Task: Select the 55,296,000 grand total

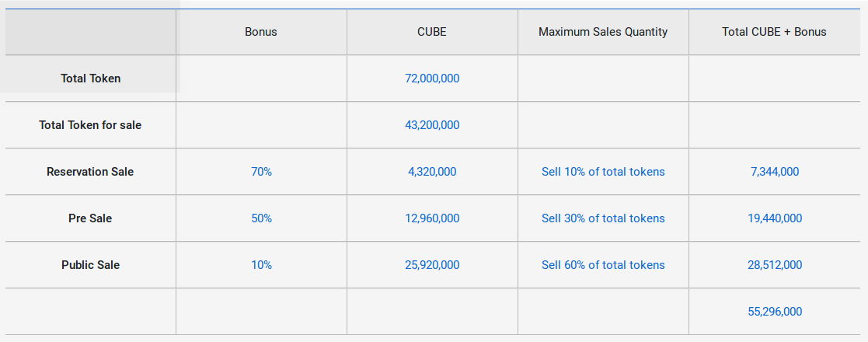Action: point(775,312)
